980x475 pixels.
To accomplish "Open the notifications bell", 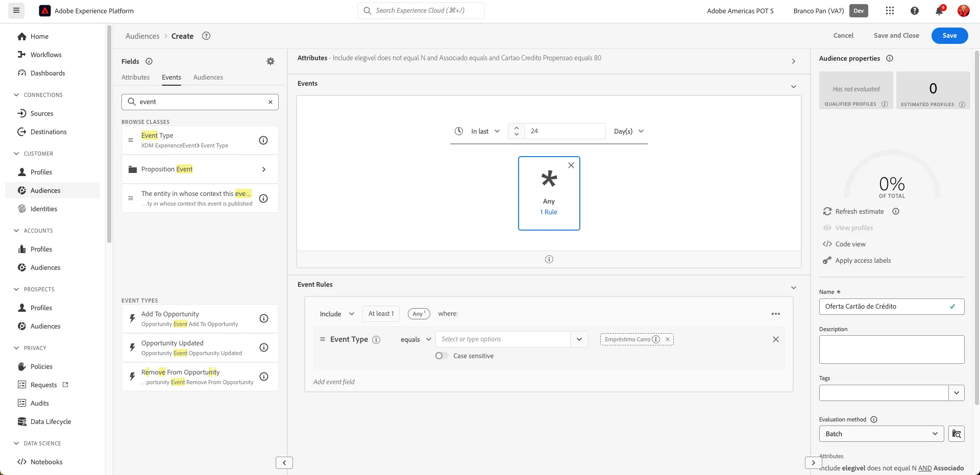I will point(939,11).
